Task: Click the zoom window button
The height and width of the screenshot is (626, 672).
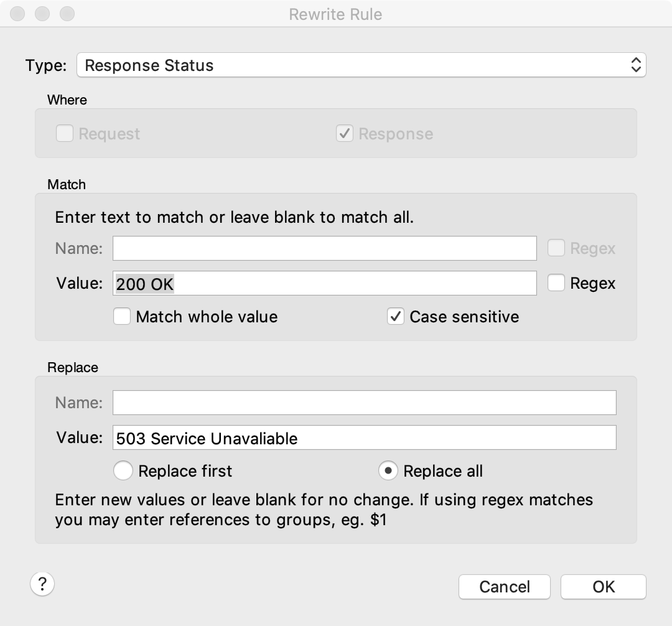Action: pyautogui.click(x=67, y=14)
